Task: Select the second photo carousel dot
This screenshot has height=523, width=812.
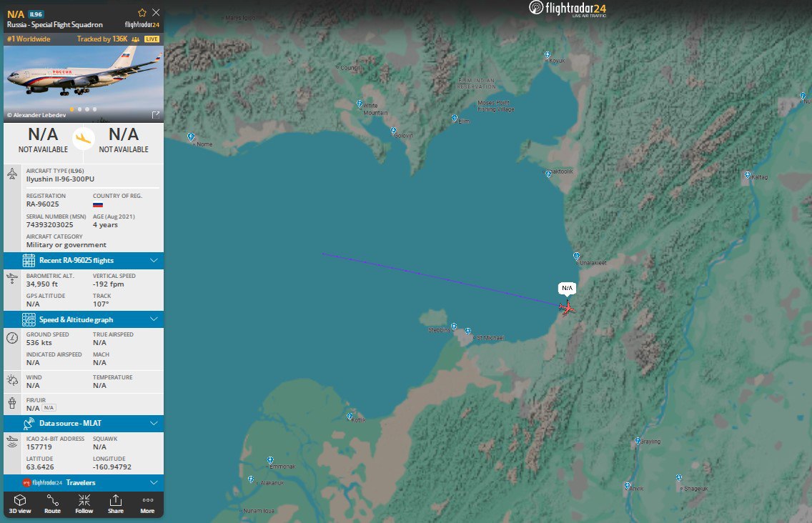Action: [79, 109]
